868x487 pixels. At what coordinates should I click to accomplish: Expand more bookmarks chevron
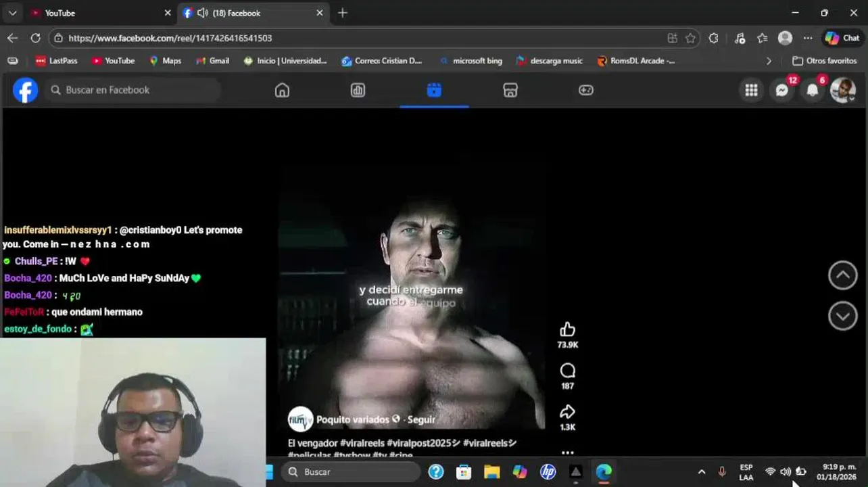(x=769, y=61)
